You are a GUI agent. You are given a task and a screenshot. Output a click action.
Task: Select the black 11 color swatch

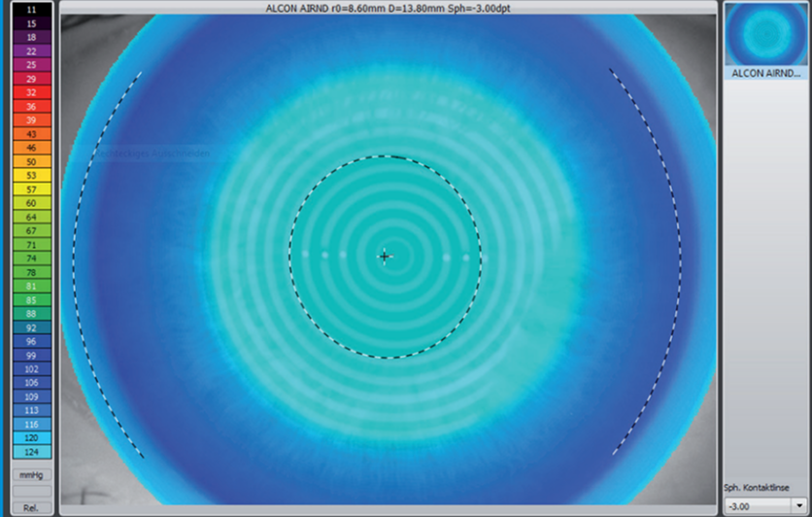[x=32, y=10]
